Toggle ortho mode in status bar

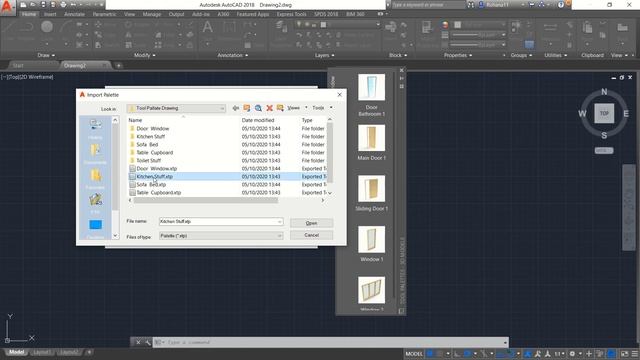pyautogui.click(x=457, y=353)
